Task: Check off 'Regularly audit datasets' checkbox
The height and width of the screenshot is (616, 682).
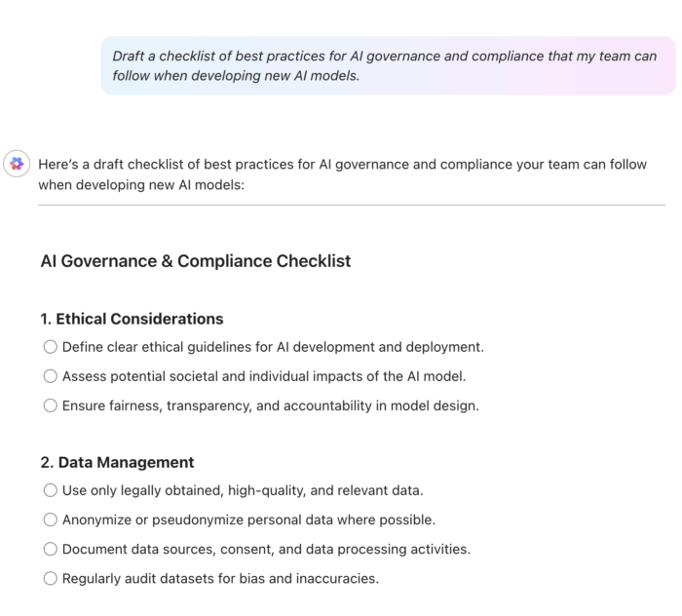Action: pos(51,578)
